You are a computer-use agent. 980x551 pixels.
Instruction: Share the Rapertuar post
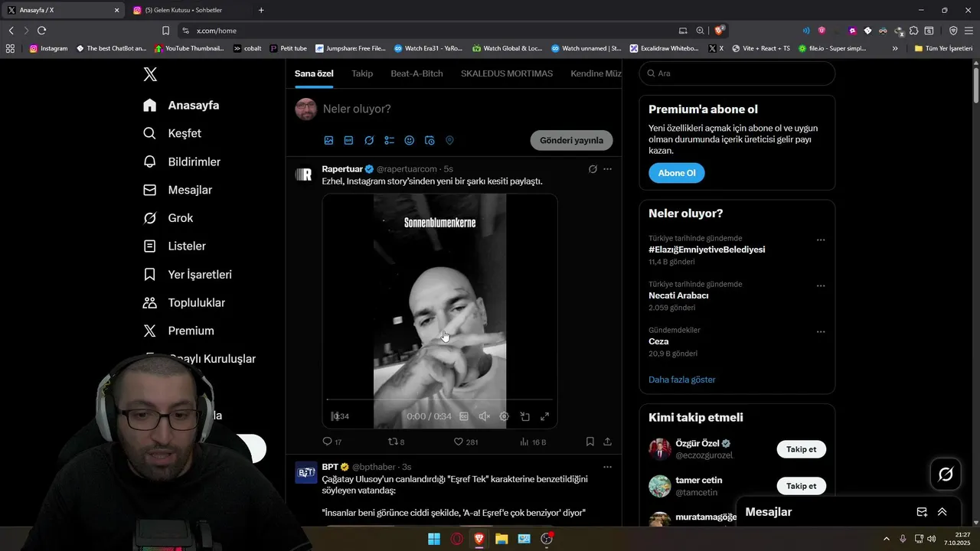pyautogui.click(x=608, y=442)
